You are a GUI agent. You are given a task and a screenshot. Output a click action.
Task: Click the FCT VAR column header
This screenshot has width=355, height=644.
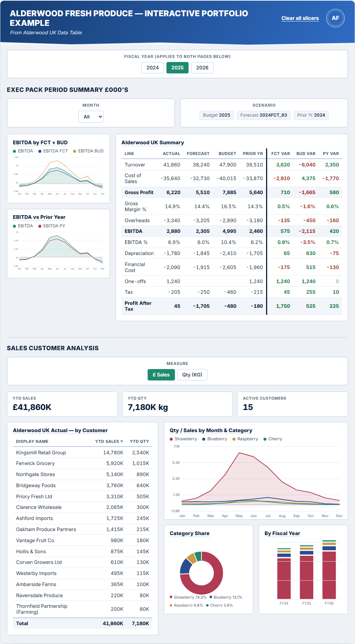(x=280, y=154)
